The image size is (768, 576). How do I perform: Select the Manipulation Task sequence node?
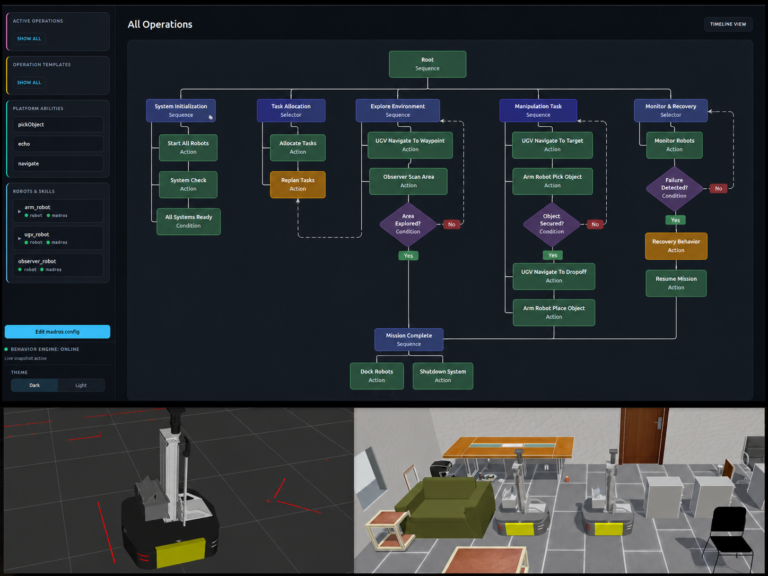[538, 110]
